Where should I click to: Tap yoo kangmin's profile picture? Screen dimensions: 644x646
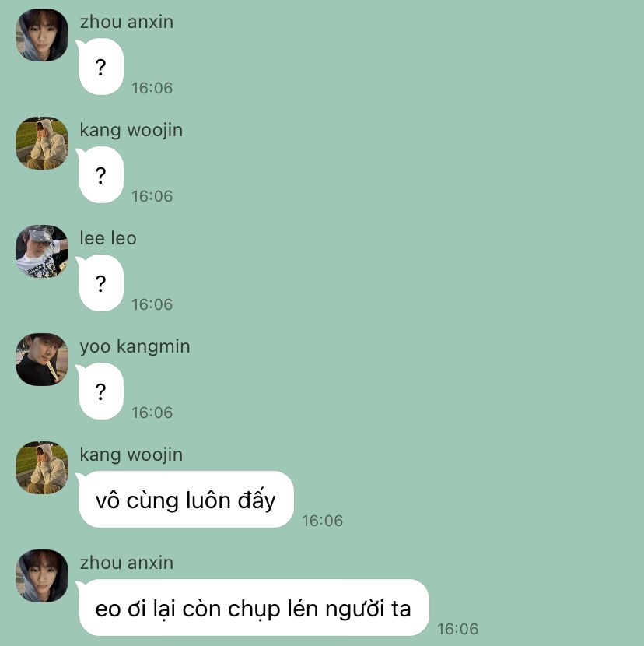pyautogui.click(x=42, y=360)
